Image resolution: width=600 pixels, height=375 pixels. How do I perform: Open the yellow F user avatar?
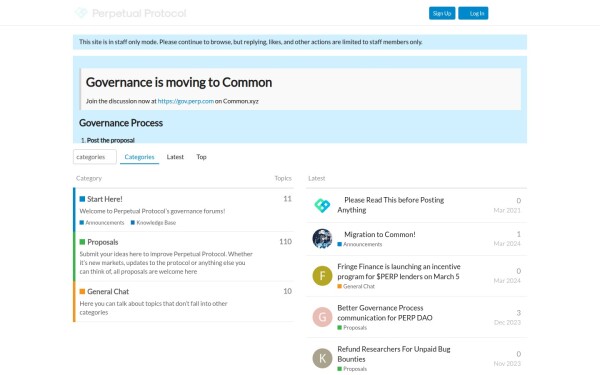point(322,276)
